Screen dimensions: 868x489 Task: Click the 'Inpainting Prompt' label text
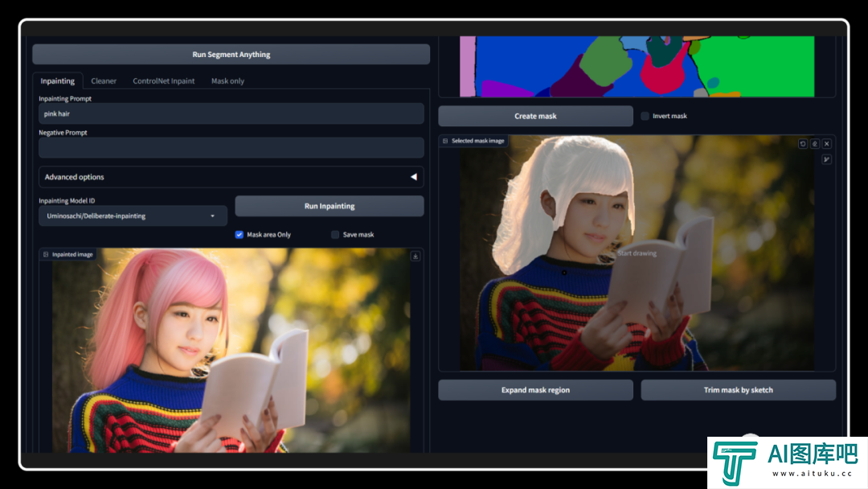(x=65, y=99)
